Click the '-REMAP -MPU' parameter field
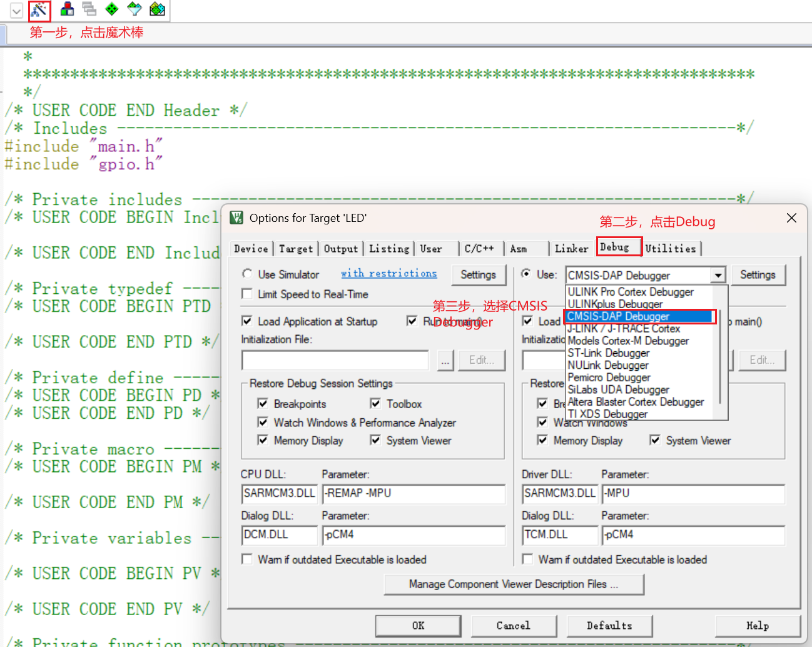Screen dimensions: 812x647 414,493
